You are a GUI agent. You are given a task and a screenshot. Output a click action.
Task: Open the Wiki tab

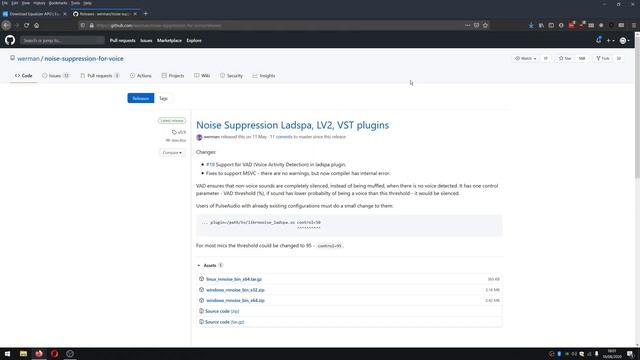point(202,76)
